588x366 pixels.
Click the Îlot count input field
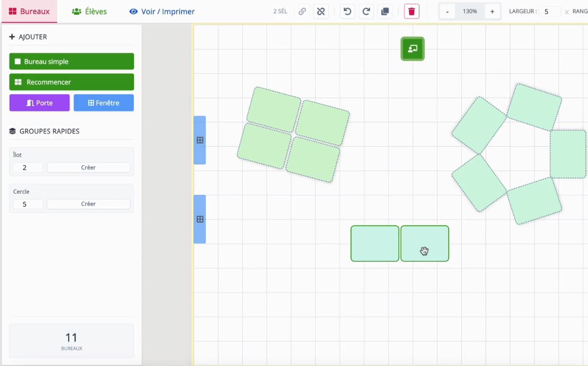[28, 168]
